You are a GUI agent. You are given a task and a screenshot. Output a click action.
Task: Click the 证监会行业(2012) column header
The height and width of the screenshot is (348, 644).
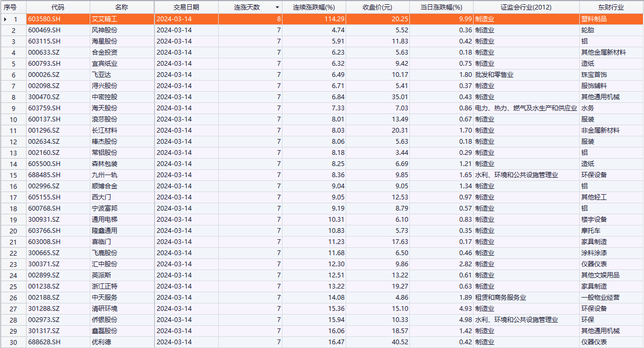(x=526, y=7)
